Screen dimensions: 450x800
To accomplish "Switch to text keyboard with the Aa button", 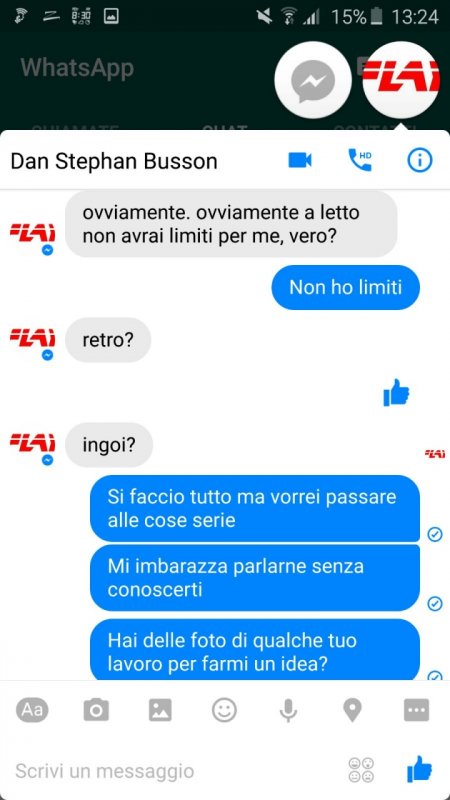I will 32,710.
